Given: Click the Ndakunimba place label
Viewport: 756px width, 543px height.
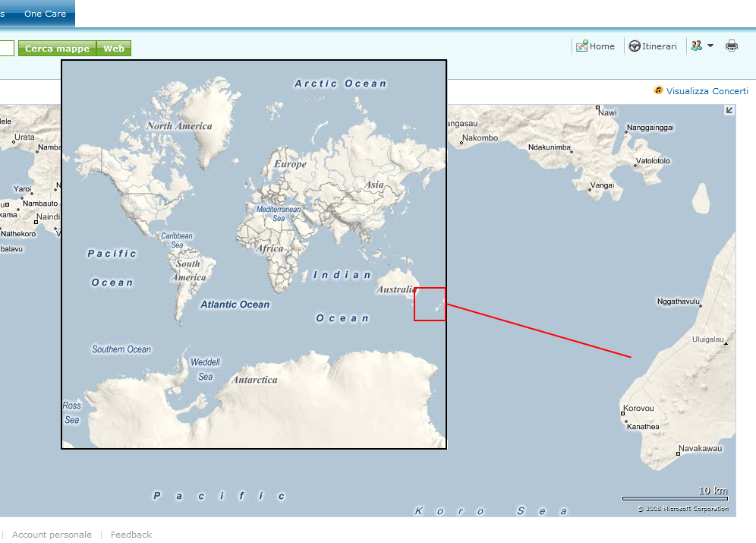Looking at the screenshot, I should coord(549,147).
